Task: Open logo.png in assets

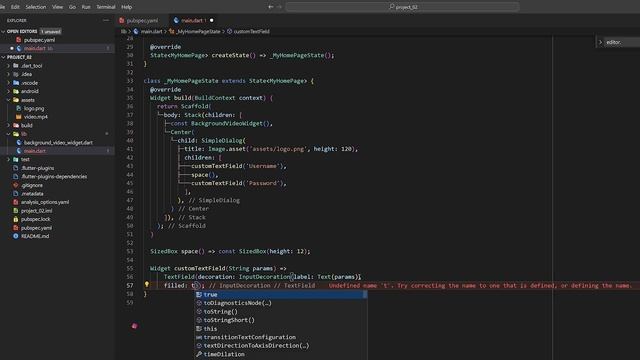Action: point(34,109)
